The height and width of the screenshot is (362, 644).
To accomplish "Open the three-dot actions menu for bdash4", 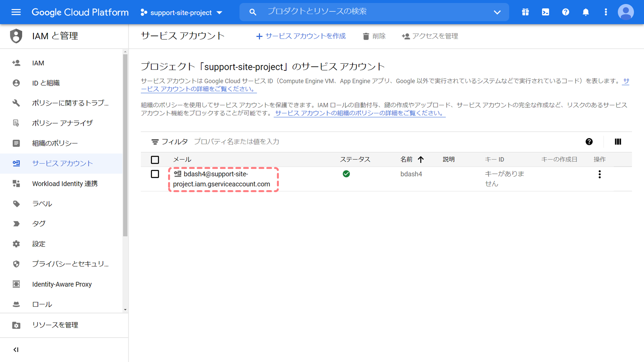I will click(x=599, y=174).
